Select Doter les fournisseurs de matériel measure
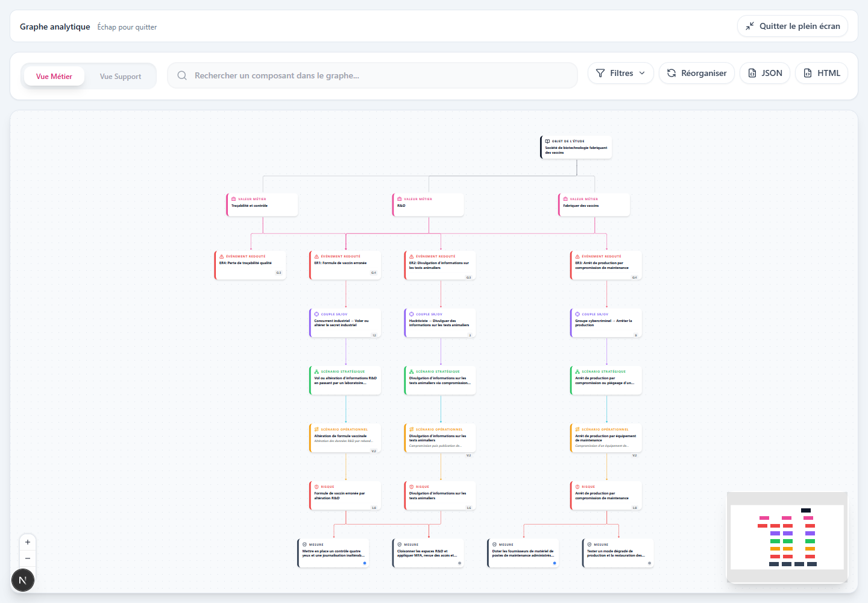 (523, 553)
